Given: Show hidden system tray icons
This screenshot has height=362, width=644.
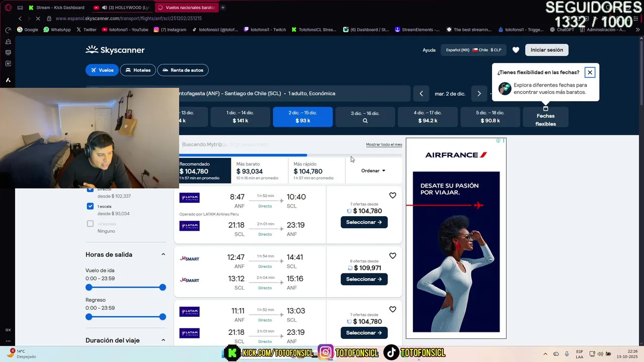Looking at the screenshot, I should coord(545,354).
